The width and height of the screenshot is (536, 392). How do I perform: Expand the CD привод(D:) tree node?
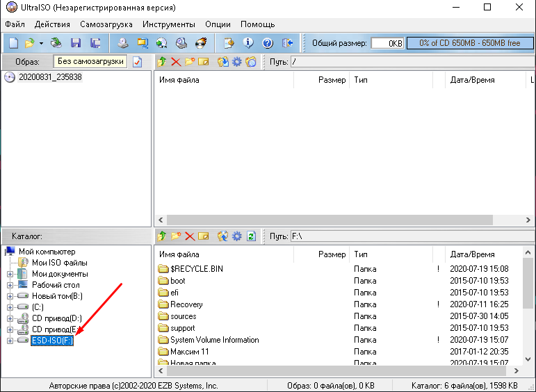10,318
